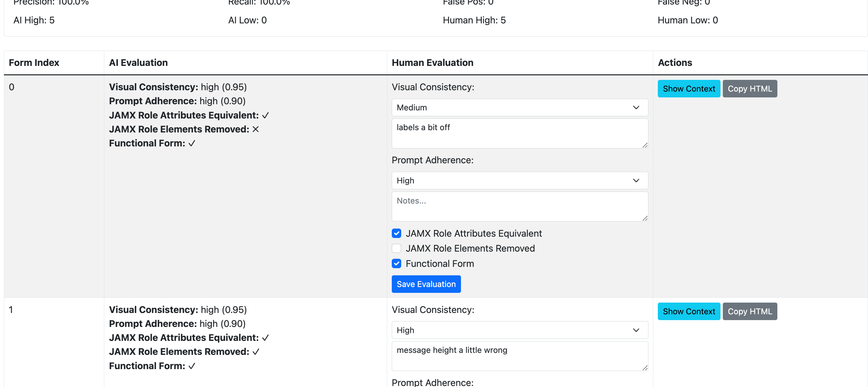Open the Visual Consistency dropdown showing Medium
This screenshot has height=387, width=868.
(519, 107)
